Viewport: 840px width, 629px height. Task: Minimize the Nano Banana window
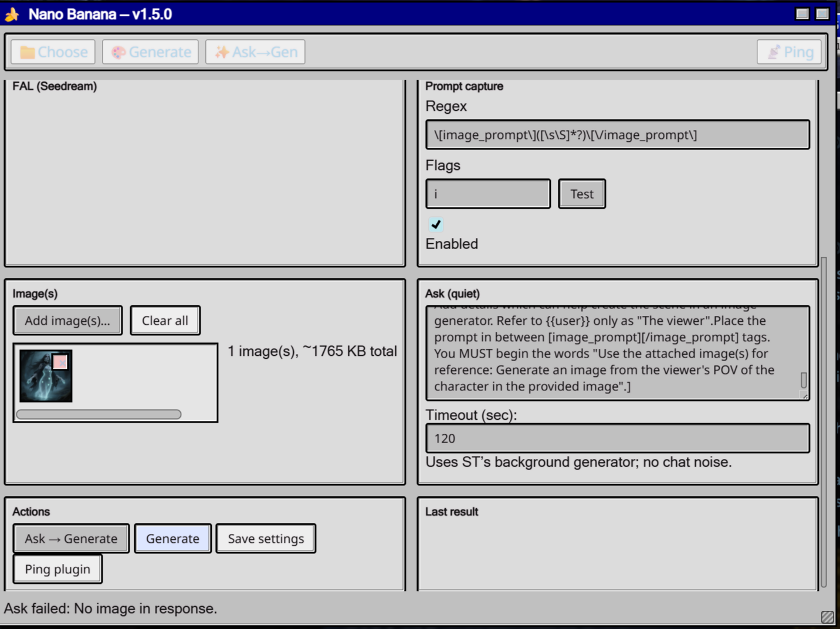click(802, 13)
